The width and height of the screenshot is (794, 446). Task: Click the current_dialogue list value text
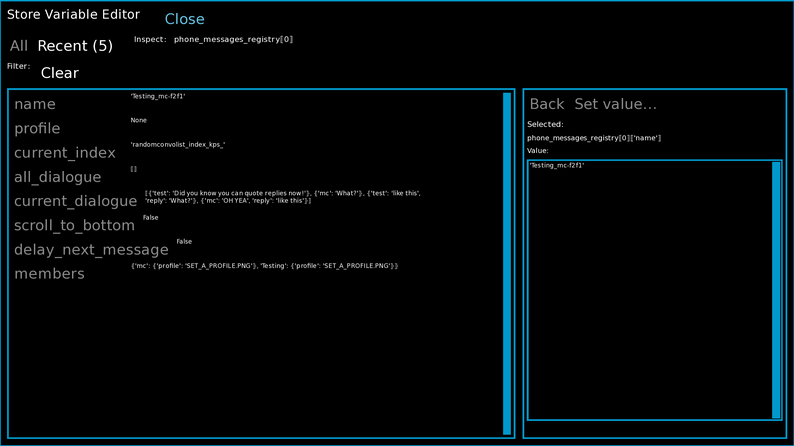coord(283,197)
